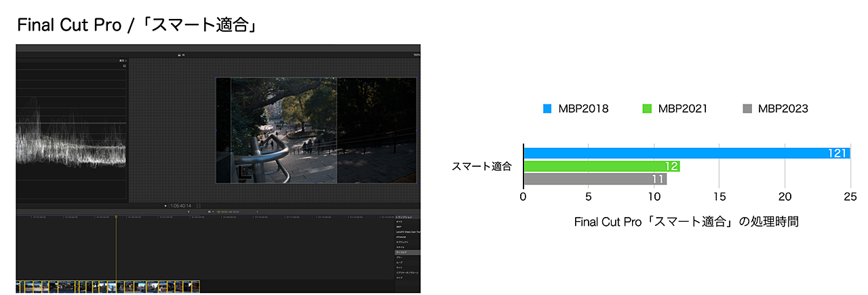Open the 表示 menu above the waveform scope
This screenshot has height=295, width=868.
tap(123, 60)
